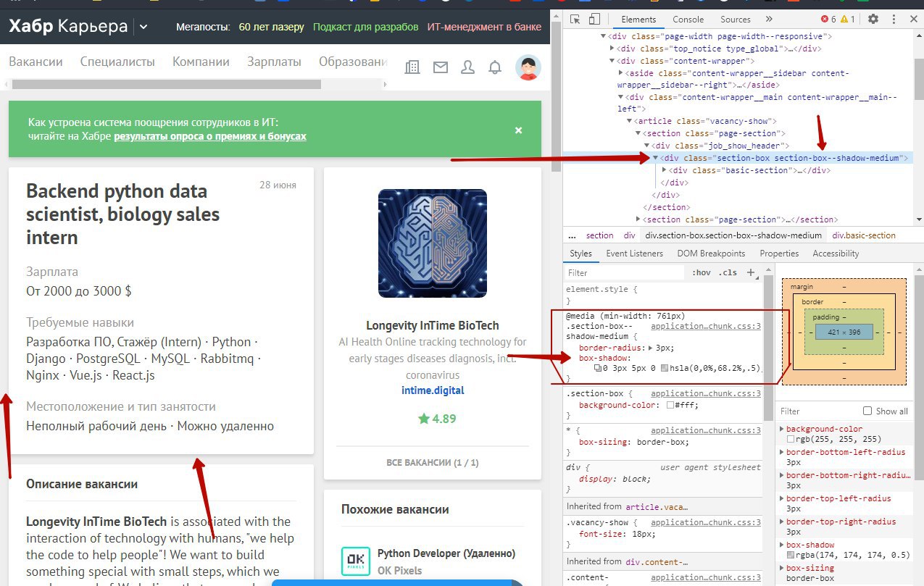Open the Event Listeners tab
This screenshot has width=924, height=586.
[634, 254]
